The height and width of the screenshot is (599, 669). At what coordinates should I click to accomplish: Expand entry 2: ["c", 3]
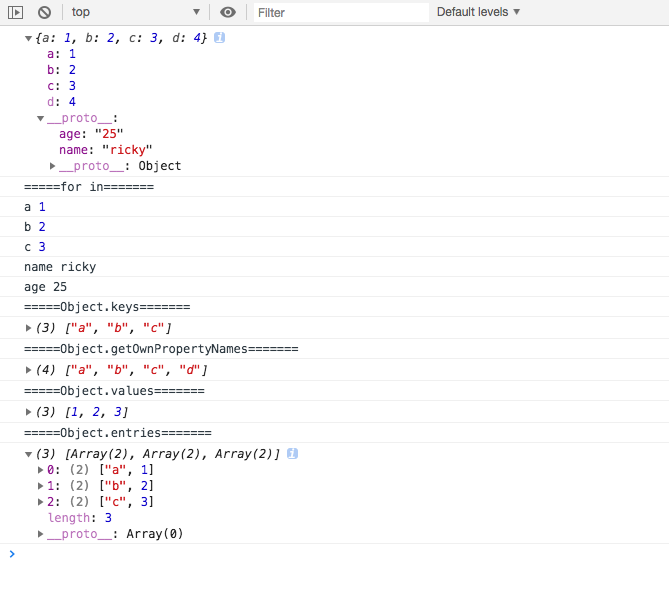[41, 502]
